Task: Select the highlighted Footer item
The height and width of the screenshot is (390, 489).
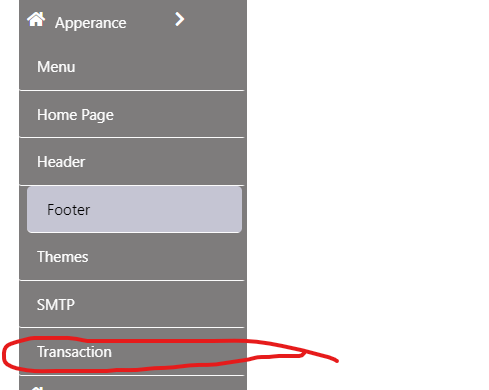Action: [134, 210]
